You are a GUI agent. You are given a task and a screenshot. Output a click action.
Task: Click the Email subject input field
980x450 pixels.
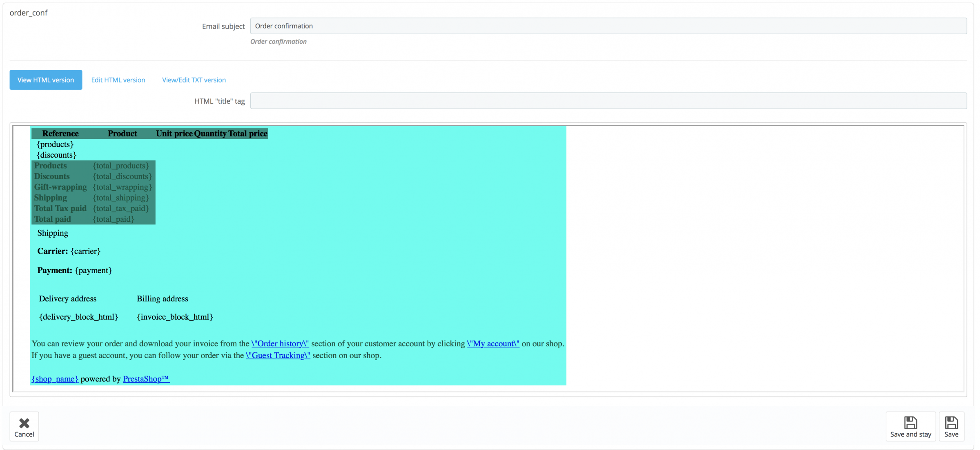tap(608, 26)
